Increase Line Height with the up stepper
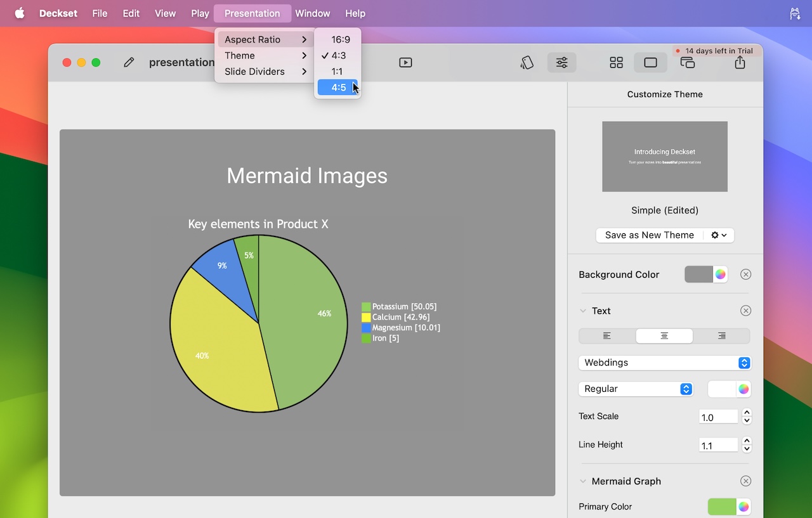This screenshot has width=812, height=518. pos(747,441)
